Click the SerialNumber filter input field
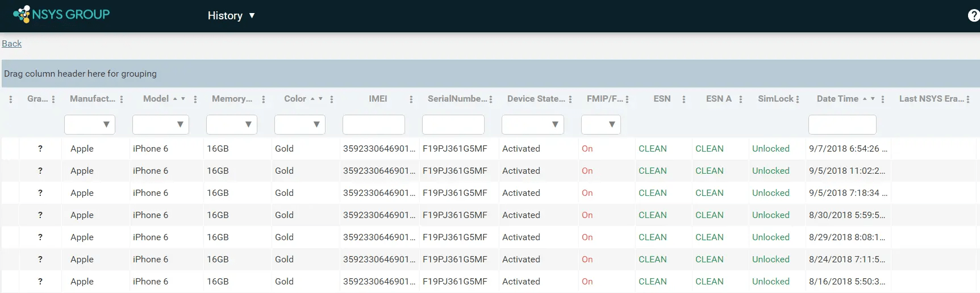The image size is (980, 293). coord(453,124)
